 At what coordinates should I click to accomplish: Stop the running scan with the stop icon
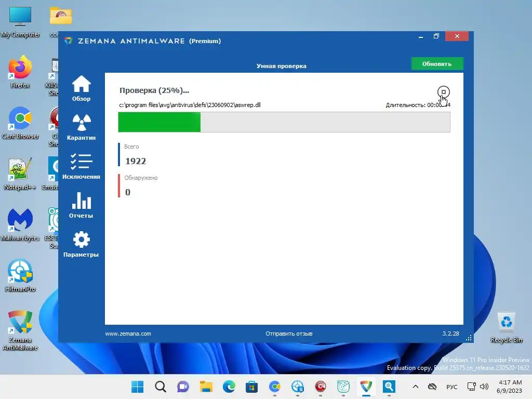point(443,91)
